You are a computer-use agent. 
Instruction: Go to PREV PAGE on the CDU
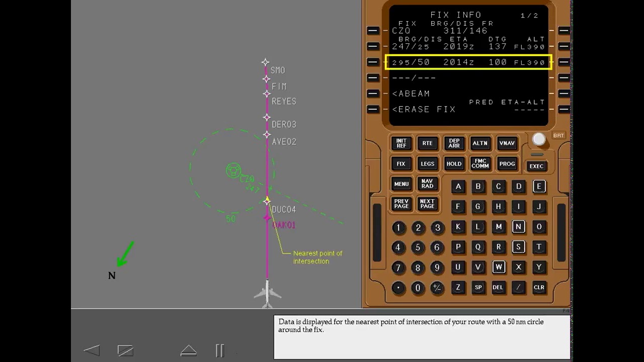tap(401, 204)
